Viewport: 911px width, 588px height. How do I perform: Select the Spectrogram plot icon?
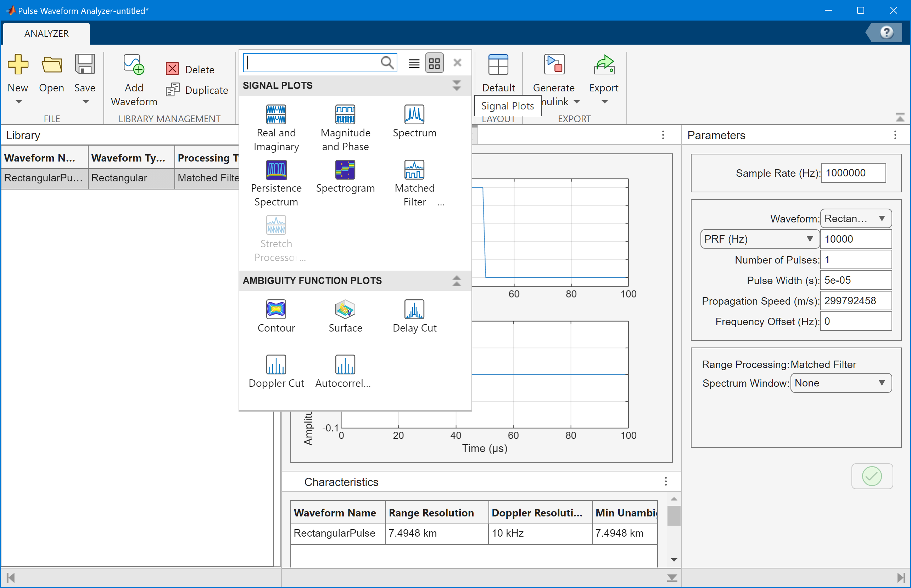(x=345, y=170)
